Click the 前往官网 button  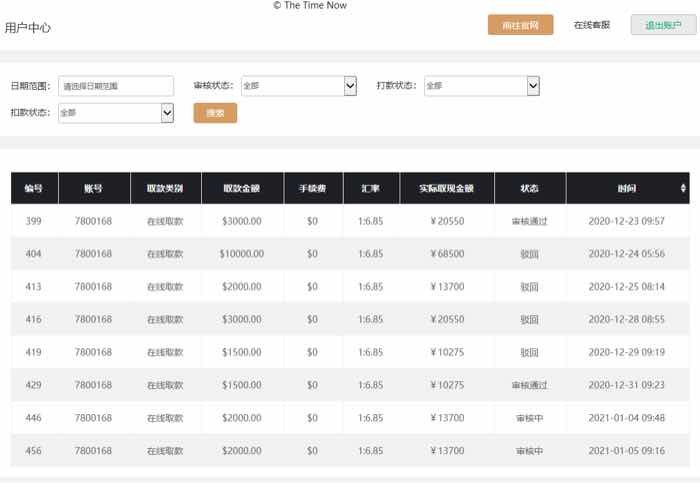tap(520, 25)
